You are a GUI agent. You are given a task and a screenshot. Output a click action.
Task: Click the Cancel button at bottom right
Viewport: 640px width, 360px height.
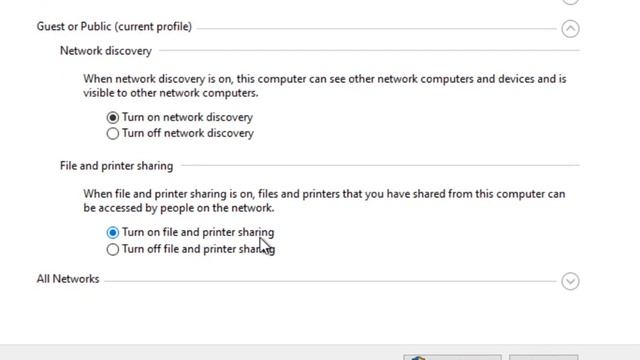coord(543,358)
